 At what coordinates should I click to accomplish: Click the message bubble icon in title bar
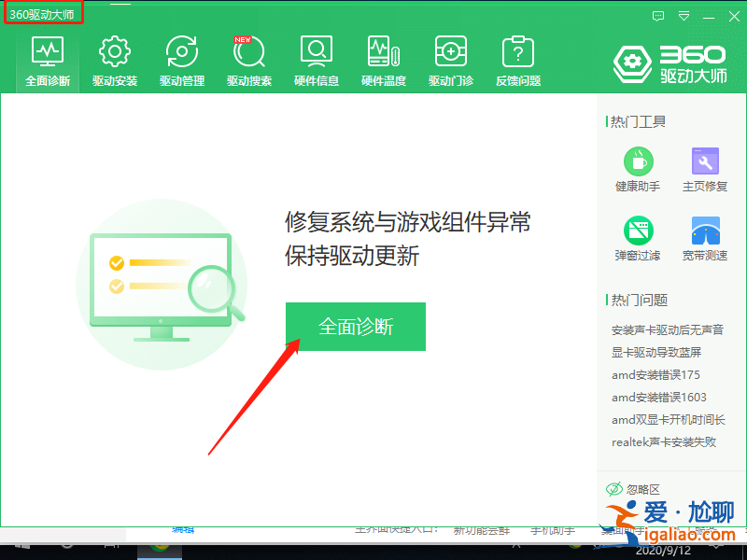pos(659,16)
